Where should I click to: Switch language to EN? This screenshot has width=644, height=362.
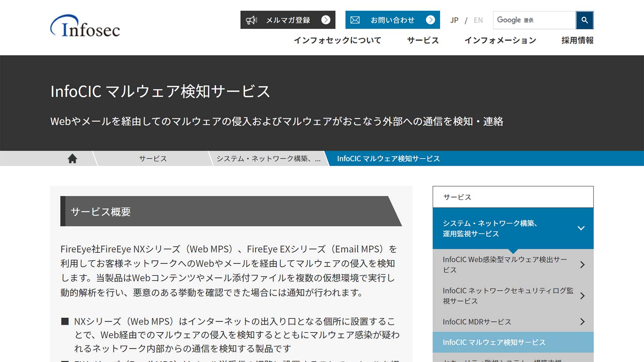478,20
